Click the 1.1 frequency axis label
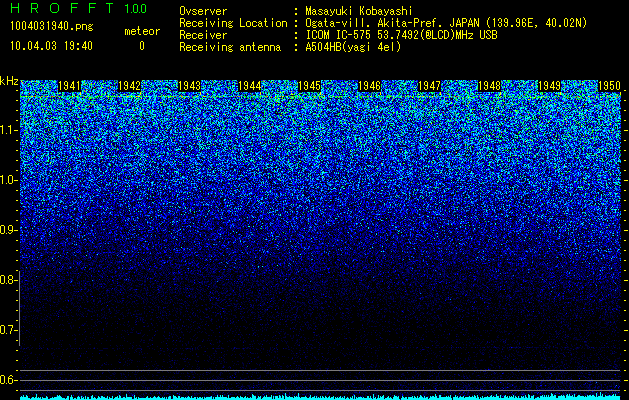 coord(8,130)
